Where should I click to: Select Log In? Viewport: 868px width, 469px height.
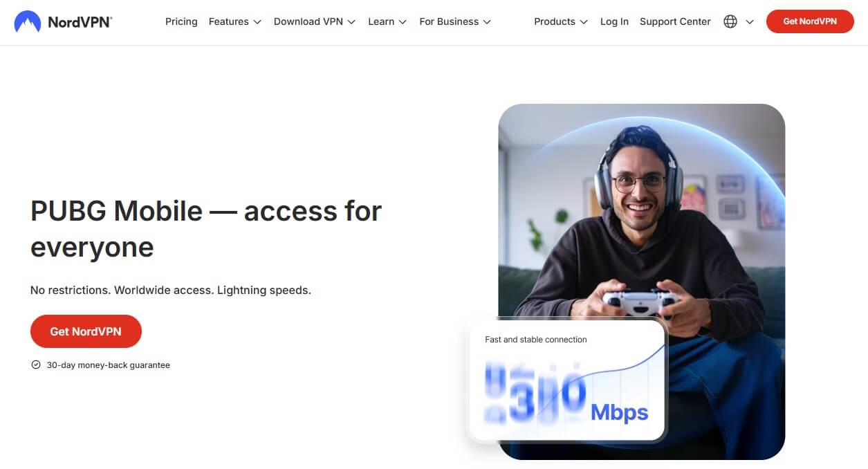pyautogui.click(x=614, y=21)
